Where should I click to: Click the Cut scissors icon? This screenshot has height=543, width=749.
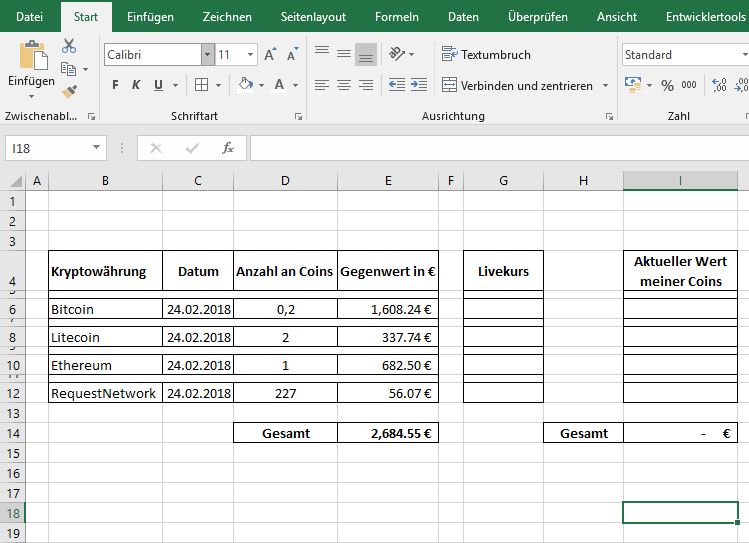tap(69, 46)
